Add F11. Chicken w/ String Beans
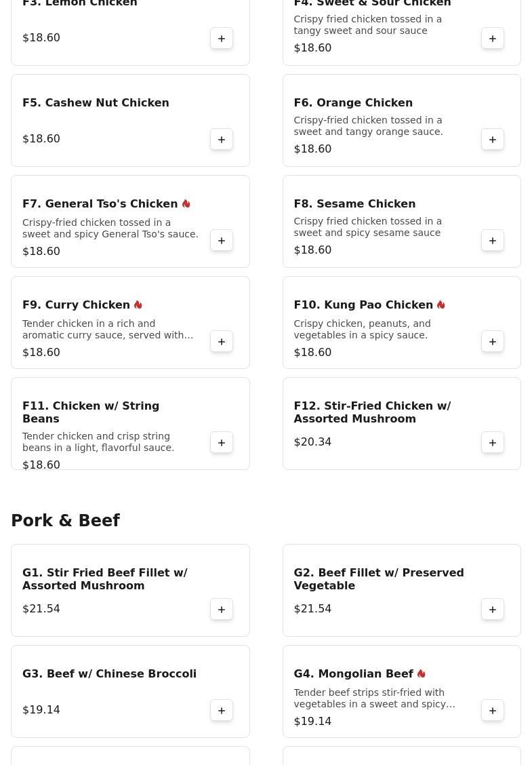 coord(222,442)
